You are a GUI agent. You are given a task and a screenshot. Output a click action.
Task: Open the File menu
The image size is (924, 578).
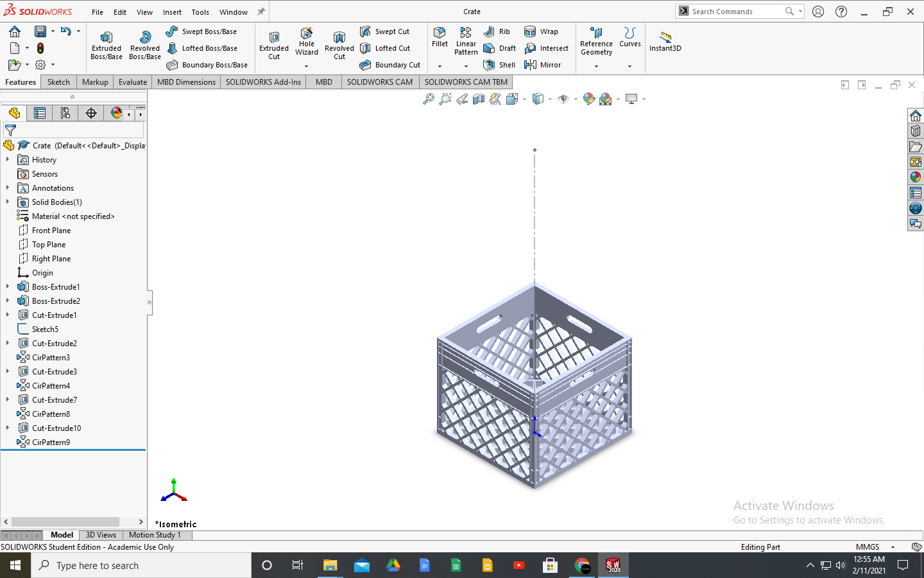(x=98, y=12)
